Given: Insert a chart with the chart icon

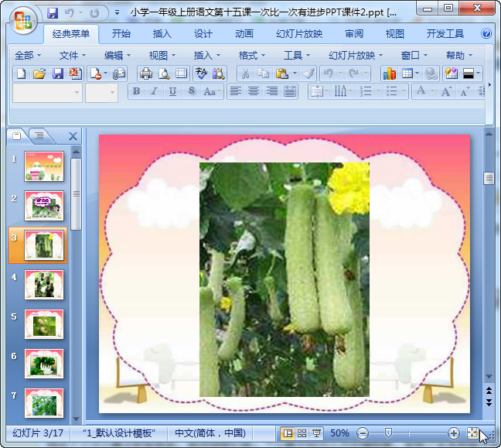Looking at the screenshot, I should tap(390, 74).
